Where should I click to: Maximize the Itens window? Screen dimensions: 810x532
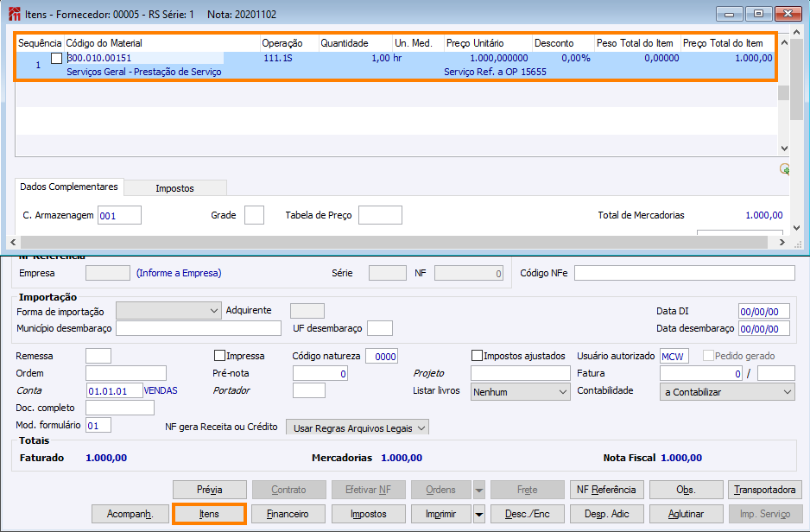click(x=759, y=14)
